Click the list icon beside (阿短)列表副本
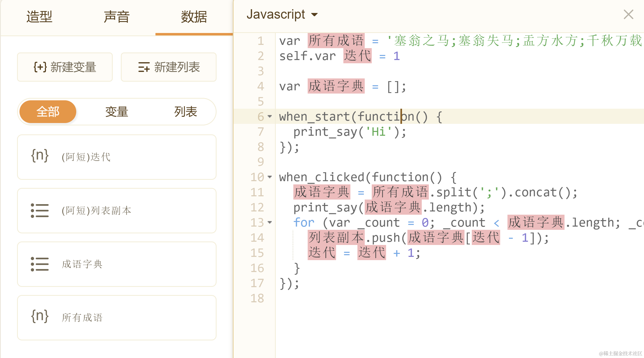The width and height of the screenshot is (644, 358). [40, 210]
